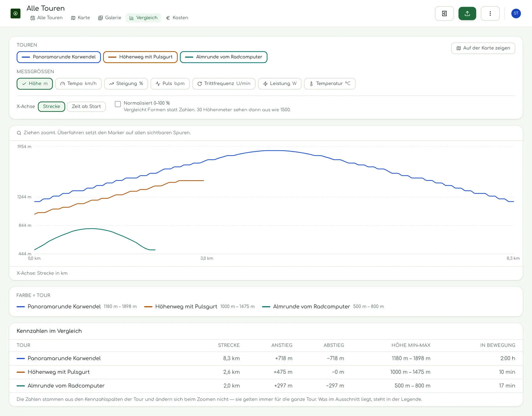This screenshot has width=532, height=416.
Task: Toggle the Almrunde vom Radcomputer tour chip
Action: tap(223, 57)
